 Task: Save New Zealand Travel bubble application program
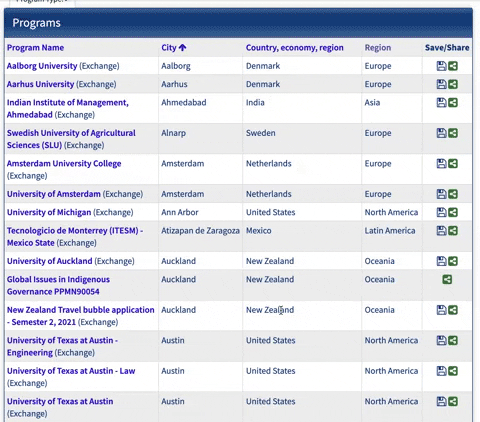click(x=441, y=310)
